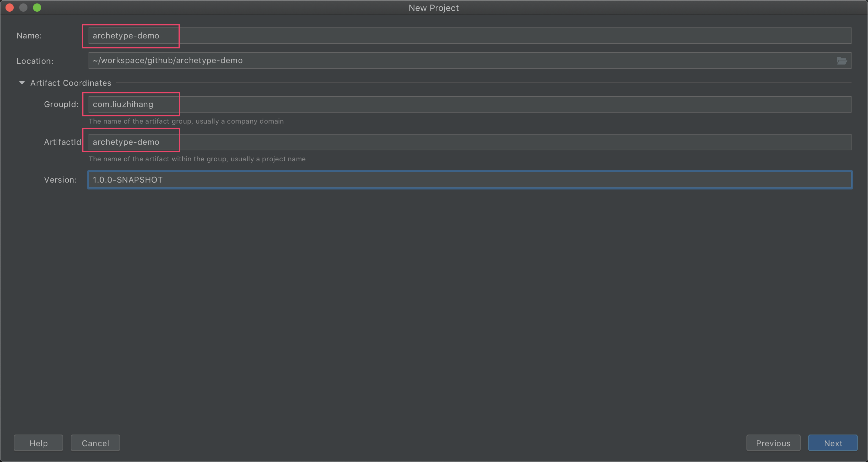The height and width of the screenshot is (462, 868).
Task: Proceed with the Next button
Action: 833,443
